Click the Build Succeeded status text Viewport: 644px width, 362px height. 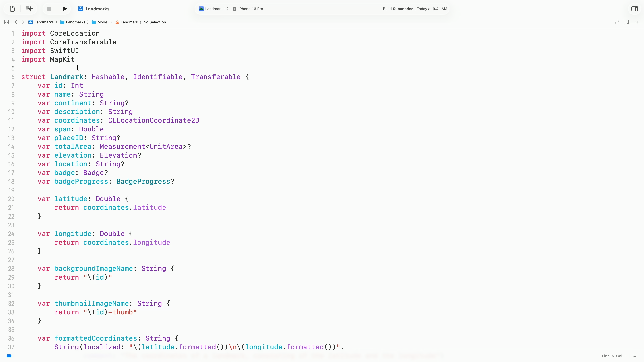click(x=398, y=9)
